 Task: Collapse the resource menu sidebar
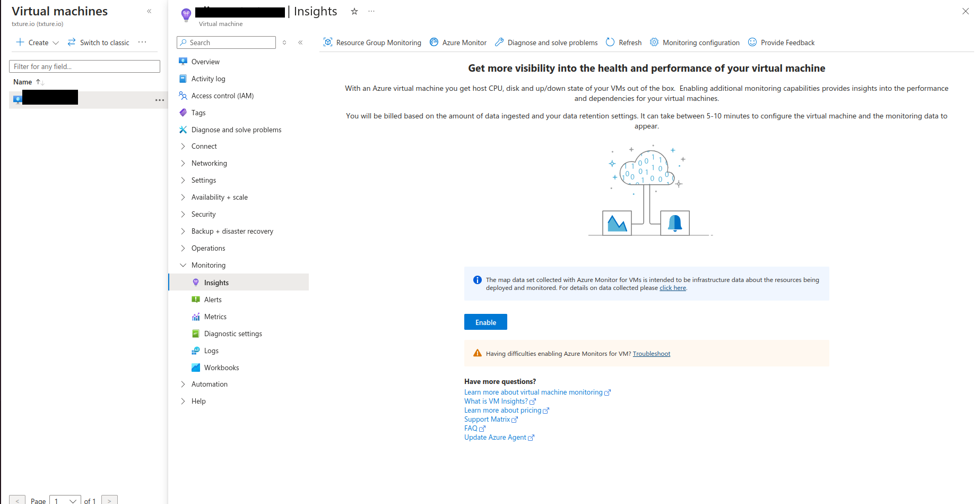[300, 42]
